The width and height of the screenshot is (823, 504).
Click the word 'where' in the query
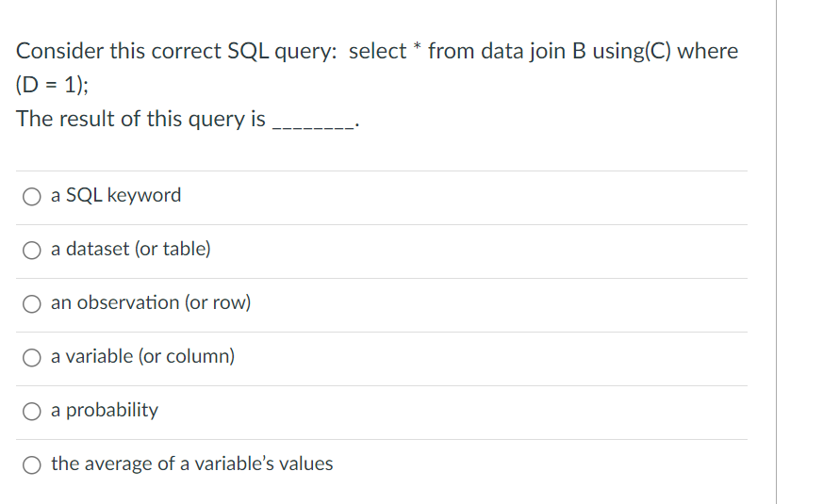click(707, 51)
